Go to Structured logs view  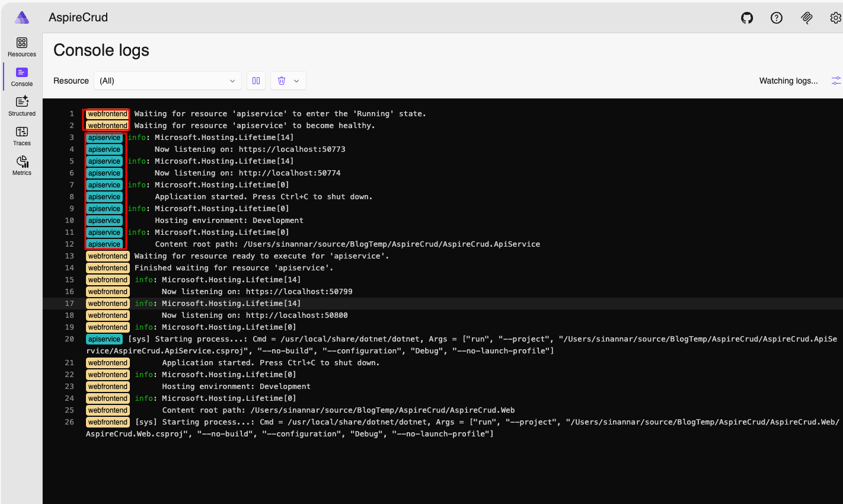point(22,106)
